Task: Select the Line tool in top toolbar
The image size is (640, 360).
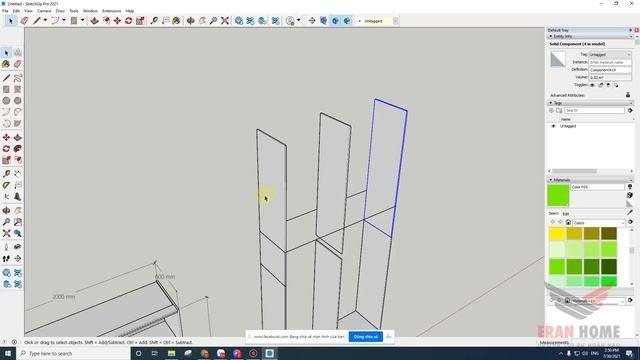Action: coord(37,20)
